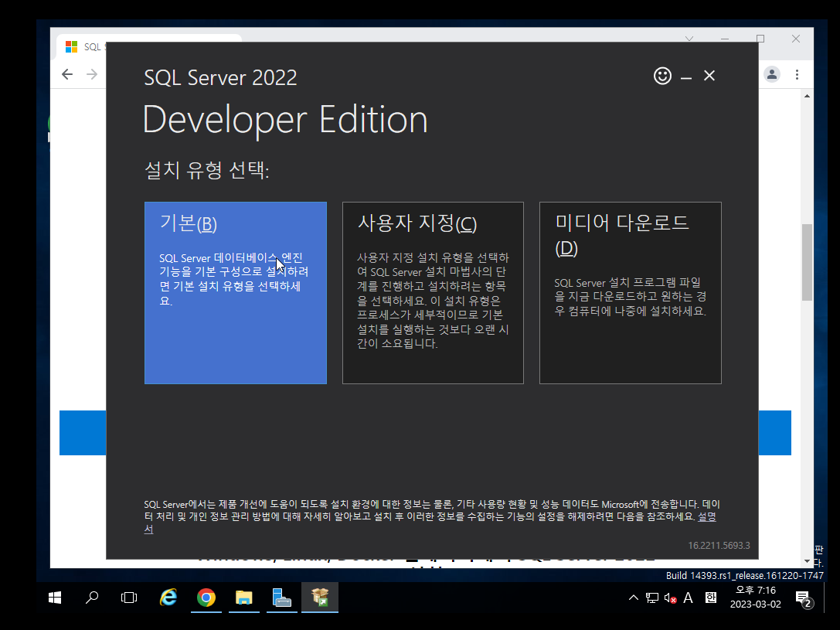Click the Microsoft logo in the Chrome tab
The height and width of the screenshot is (630, 840).
coord(71,47)
